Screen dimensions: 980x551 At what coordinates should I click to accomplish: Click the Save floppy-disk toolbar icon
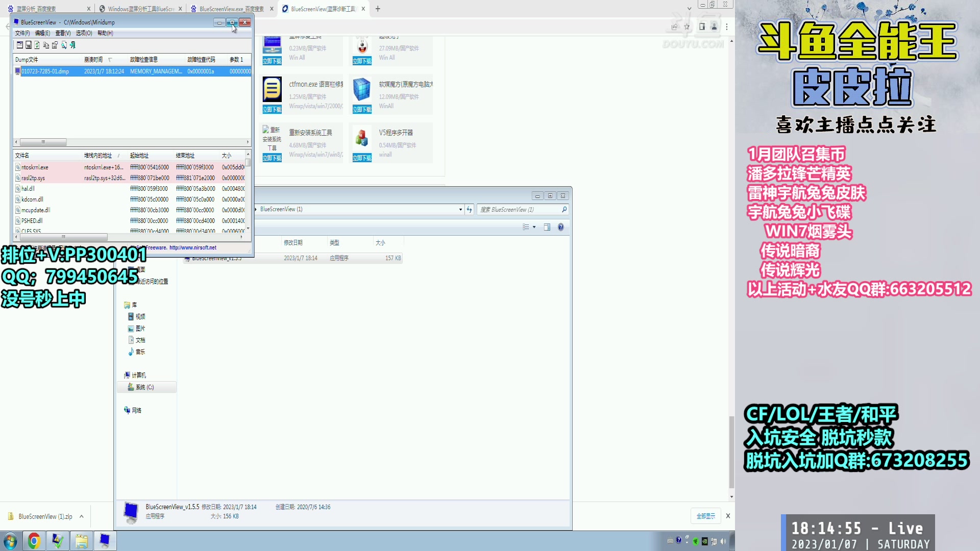pyautogui.click(x=29, y=45)
